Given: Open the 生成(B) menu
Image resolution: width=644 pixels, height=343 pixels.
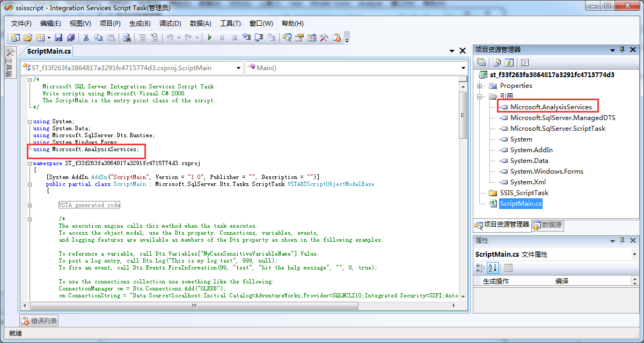Looking at the screenshot, I should [140, 24].
